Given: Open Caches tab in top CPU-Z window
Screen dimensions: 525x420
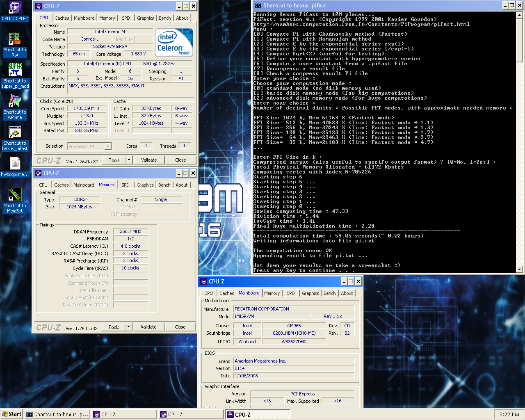Looking at the screenshot, I should coord(62,18).
